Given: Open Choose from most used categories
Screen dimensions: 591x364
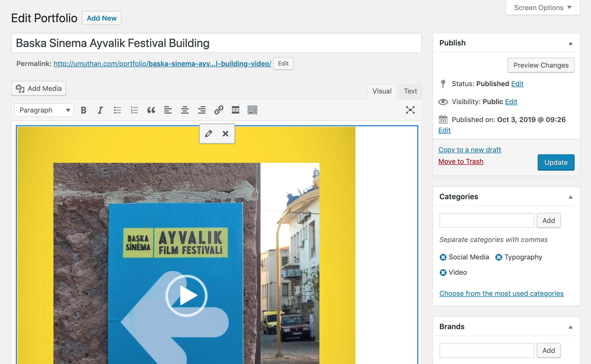Looking at the screenshot, I should [x=501, y=293].
